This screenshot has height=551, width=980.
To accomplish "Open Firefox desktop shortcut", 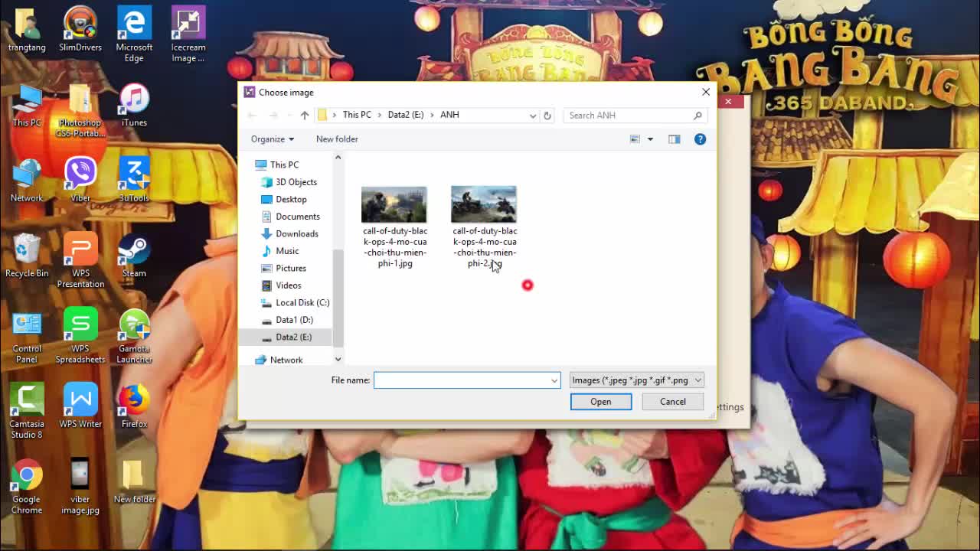I will (x=134, y=406).
